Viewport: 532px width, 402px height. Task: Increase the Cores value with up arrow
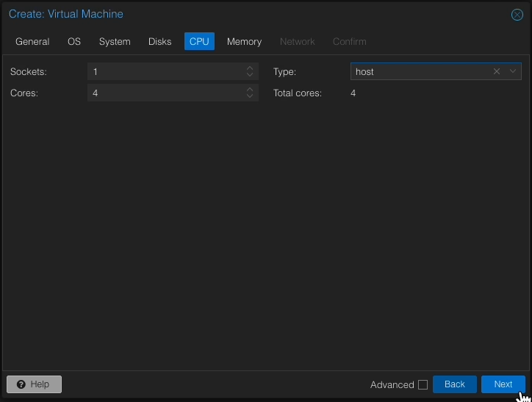(x=250, y=89)
